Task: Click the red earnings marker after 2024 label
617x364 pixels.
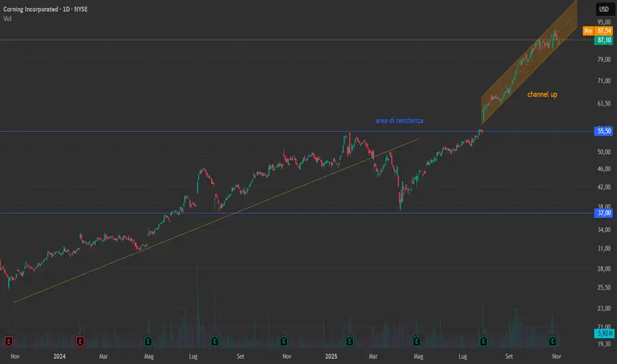Action: coord(80,341)
